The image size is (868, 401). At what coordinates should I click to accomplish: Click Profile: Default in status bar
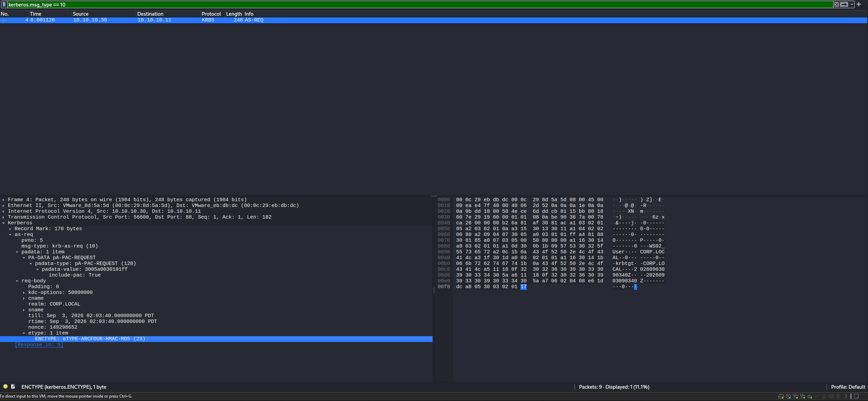pyautogui.click(x=848, y=387)
